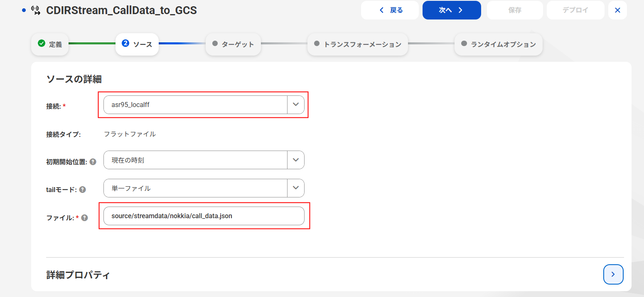644x297 pixels.
Task: Click the 保存 button
Action: click(515, 10)
